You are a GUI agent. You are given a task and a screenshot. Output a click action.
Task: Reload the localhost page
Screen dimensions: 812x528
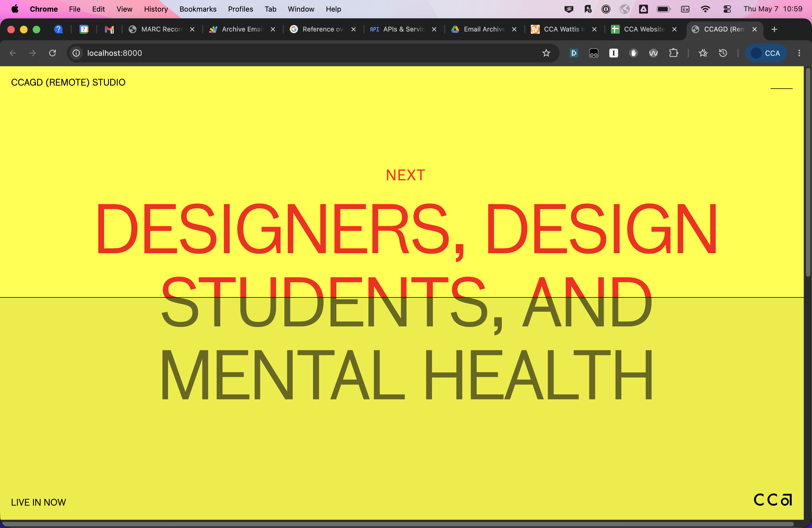52,53
